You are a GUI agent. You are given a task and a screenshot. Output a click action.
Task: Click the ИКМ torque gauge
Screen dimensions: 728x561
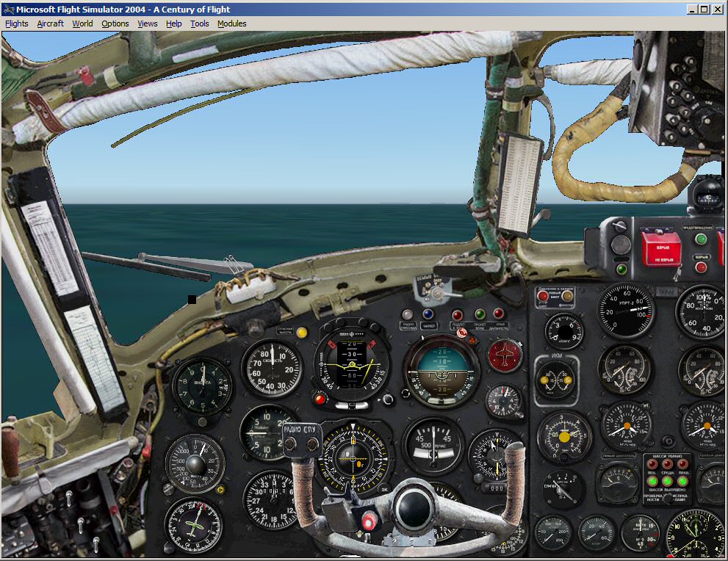[x=556, y=380]
